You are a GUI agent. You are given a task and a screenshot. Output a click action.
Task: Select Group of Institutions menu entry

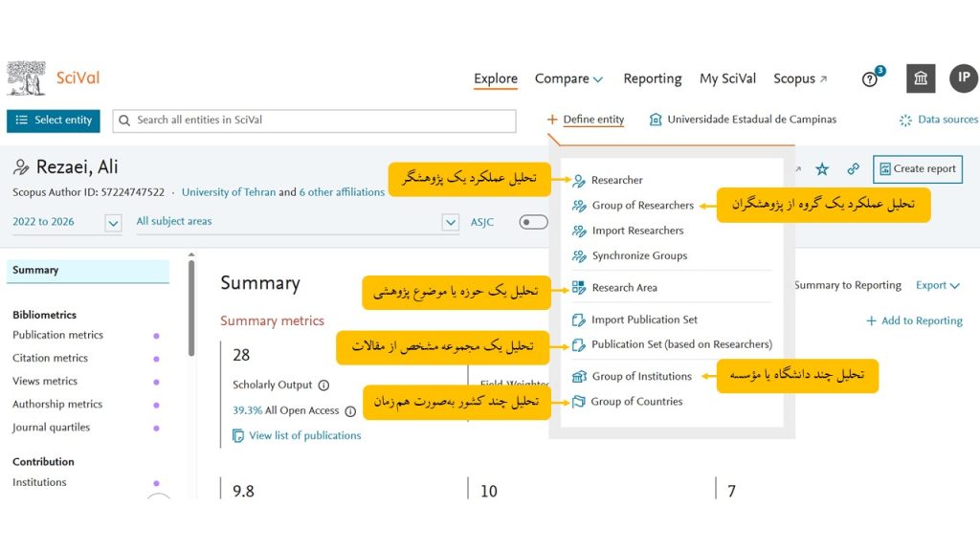pos(642,376)
